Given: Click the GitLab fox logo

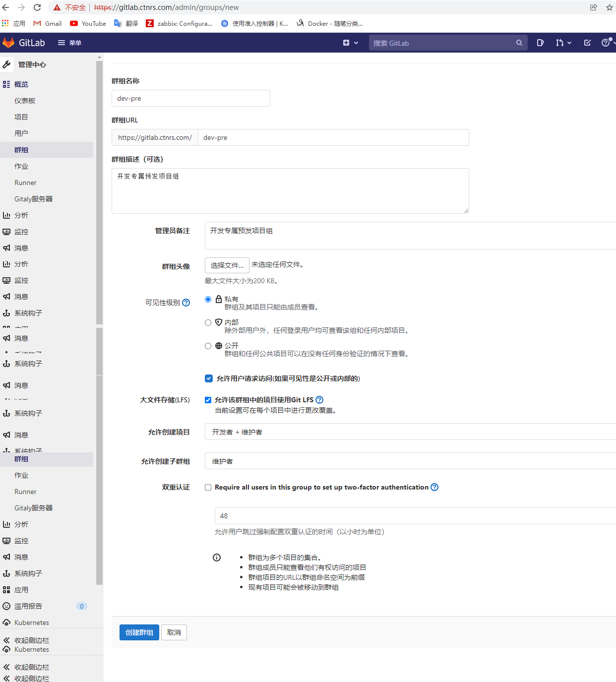Looking at the screenshot, I should [8, 43].
